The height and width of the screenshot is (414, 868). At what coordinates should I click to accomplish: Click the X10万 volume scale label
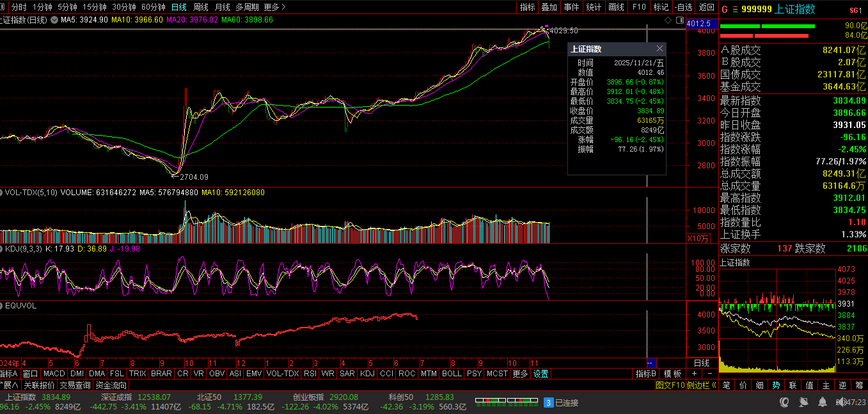point(698,239)
